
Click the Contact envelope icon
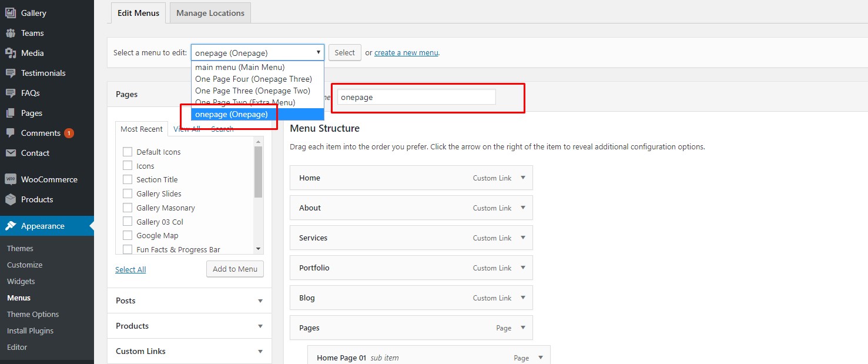[x=11, y=153]
